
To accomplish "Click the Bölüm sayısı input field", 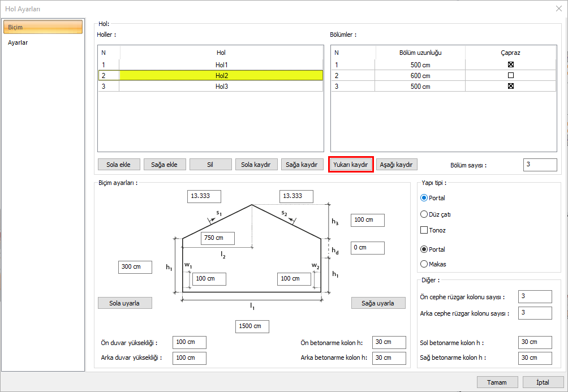I will 540,165.
